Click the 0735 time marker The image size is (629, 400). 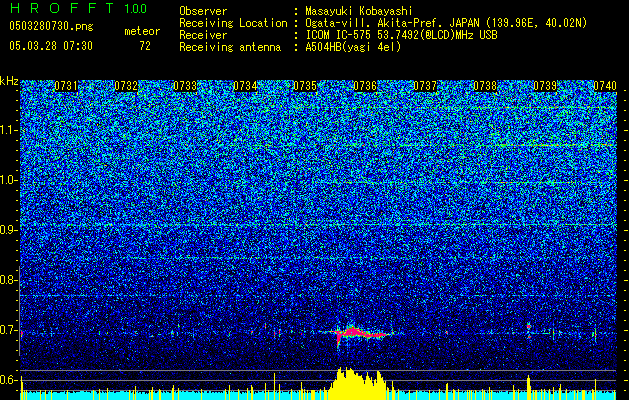click(305, 86)
